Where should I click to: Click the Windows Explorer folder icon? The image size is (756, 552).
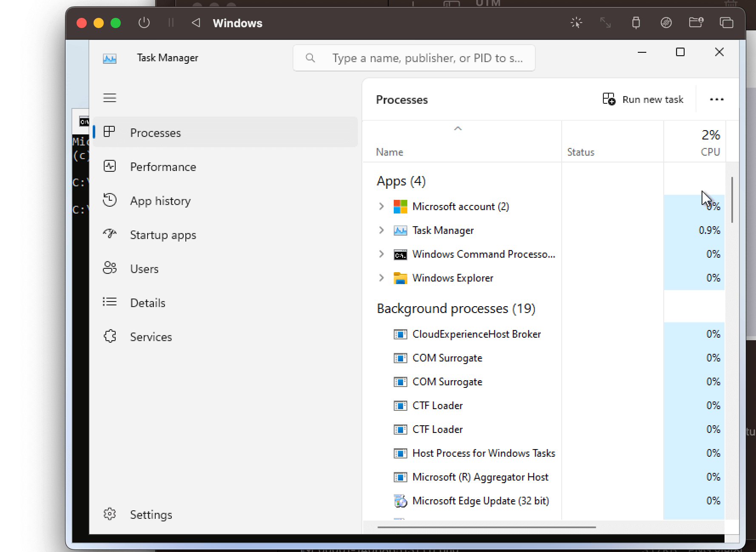point(401,278)
